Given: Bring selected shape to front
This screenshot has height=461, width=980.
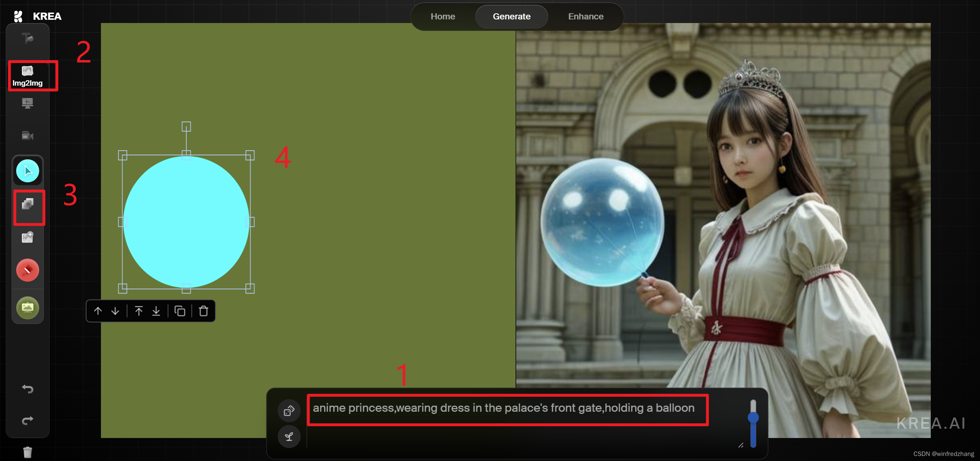Looking at the screenshot, I should point(138,311).
